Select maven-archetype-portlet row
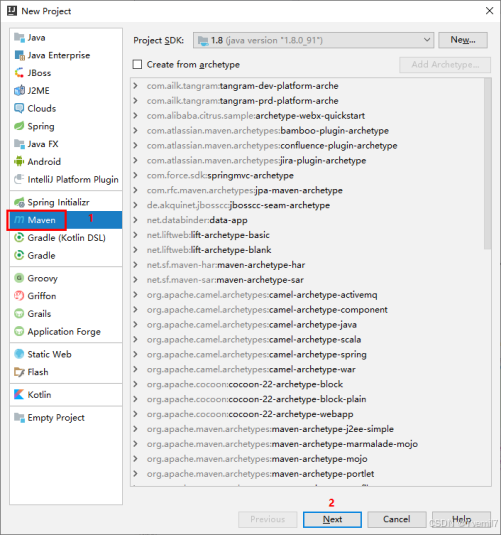The width and height of the screenshot is (502, 535). coord(310,474)
